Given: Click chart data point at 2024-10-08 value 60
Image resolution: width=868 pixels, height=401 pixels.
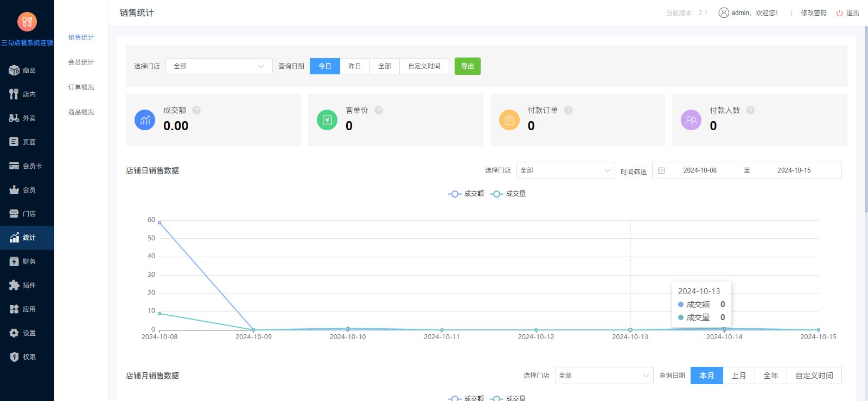Looking at the screenshot, I should pyautogui.click(x=159, y=222).
